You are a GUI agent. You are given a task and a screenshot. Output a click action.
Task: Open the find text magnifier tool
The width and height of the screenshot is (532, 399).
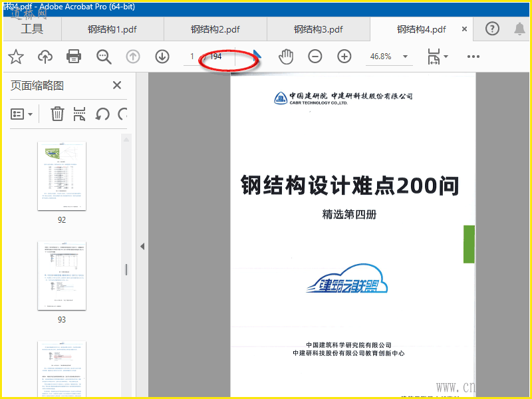(104, 57)
